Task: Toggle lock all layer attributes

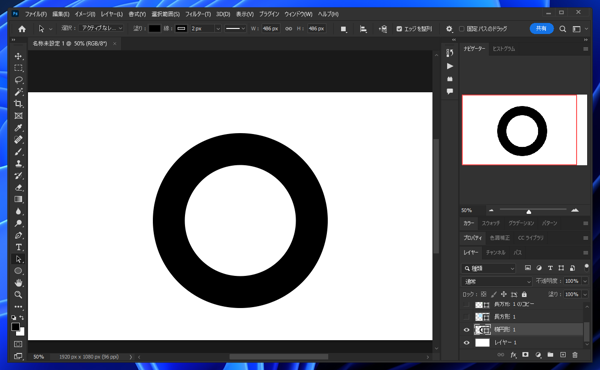Action: tap(524, 294)
